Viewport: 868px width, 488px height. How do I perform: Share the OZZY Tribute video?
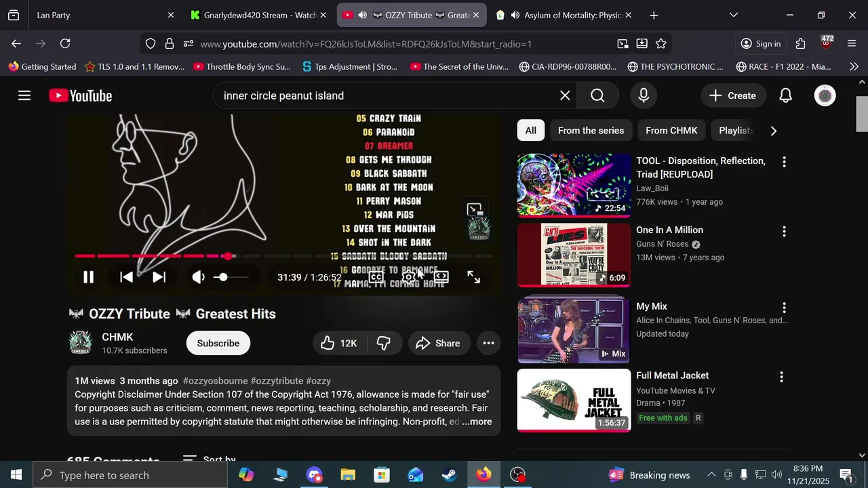coord(439,343)
